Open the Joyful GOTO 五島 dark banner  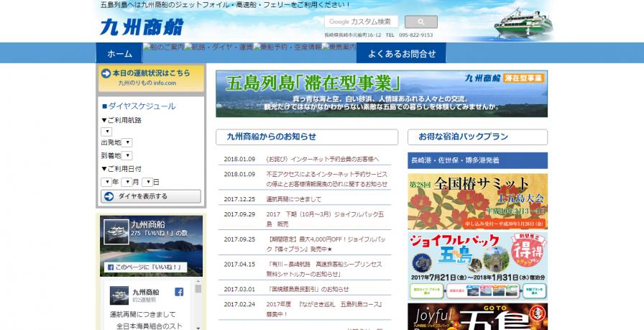[477, 317]
